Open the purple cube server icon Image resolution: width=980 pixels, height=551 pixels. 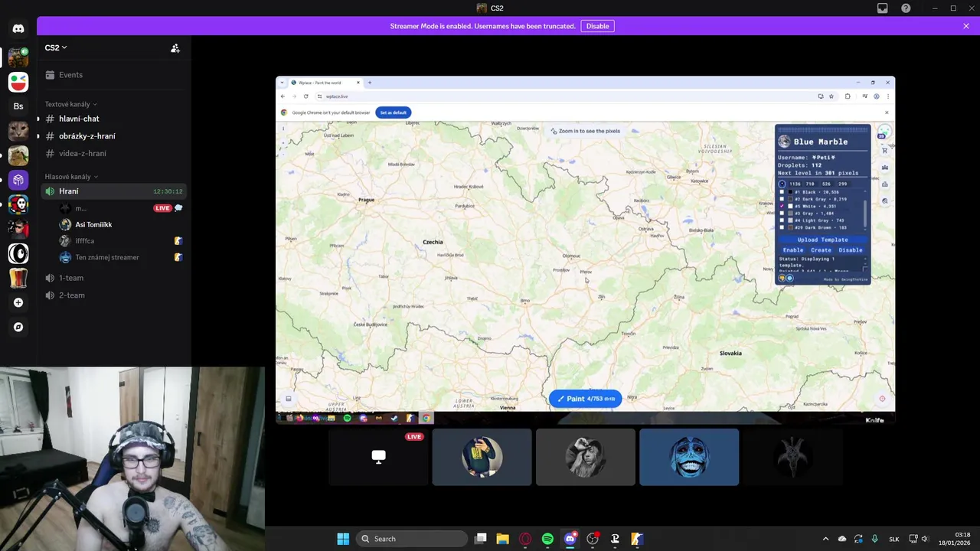18,180
